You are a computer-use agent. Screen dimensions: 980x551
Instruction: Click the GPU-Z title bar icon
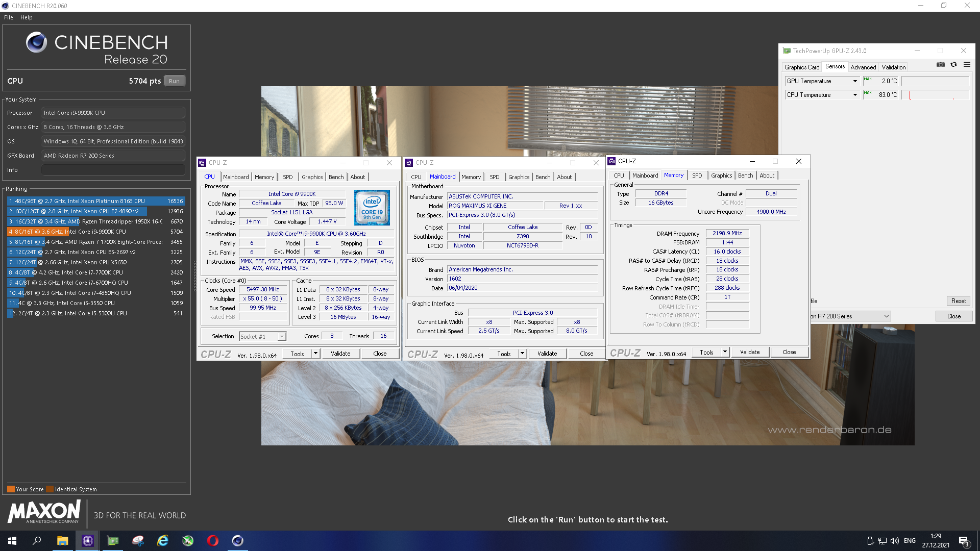pyautogui.click(x=787, y=51)
